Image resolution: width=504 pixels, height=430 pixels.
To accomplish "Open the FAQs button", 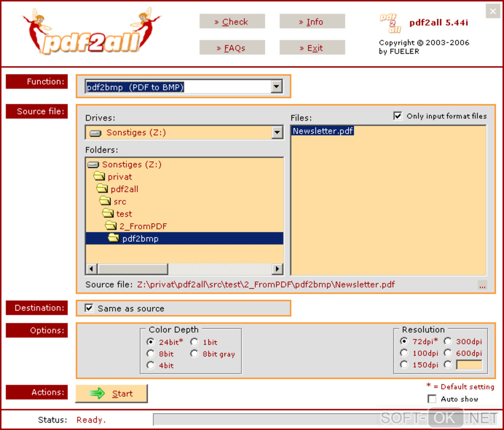I will (x=232, y=47).
